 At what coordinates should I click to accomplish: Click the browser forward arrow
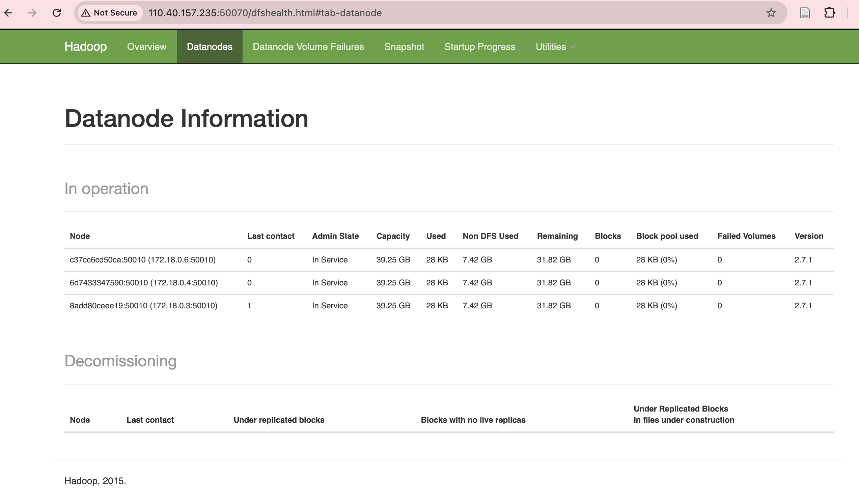[x=32, y=13]
